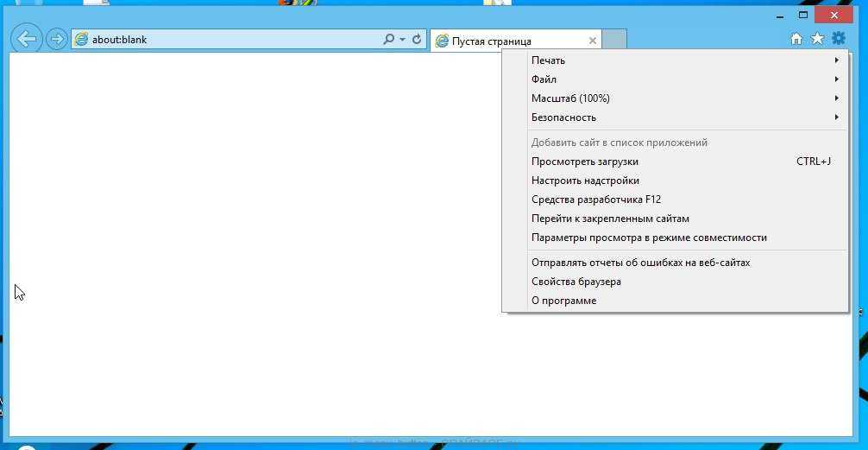
Task: Refresh the page with the reload icon
Action: (417, 40)
